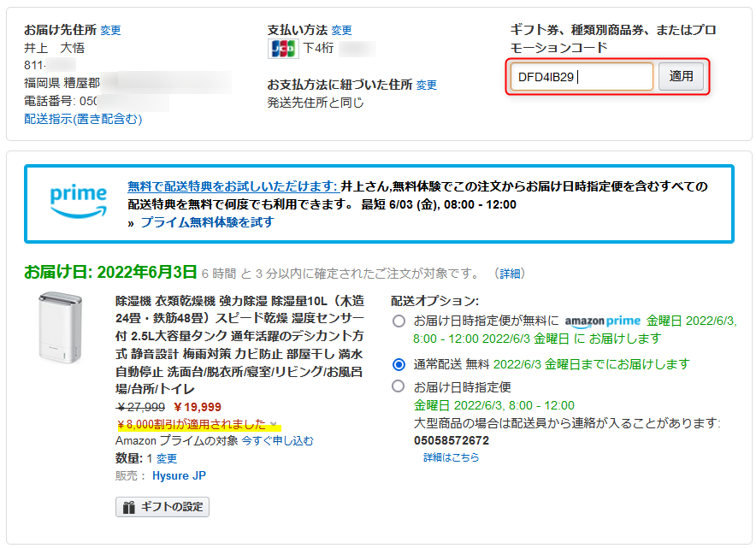Image resolution: width=756 pixels, height=548 pixels.
Task: Click プライム無料体験を試す link
Action: click(x=207, y=222)
